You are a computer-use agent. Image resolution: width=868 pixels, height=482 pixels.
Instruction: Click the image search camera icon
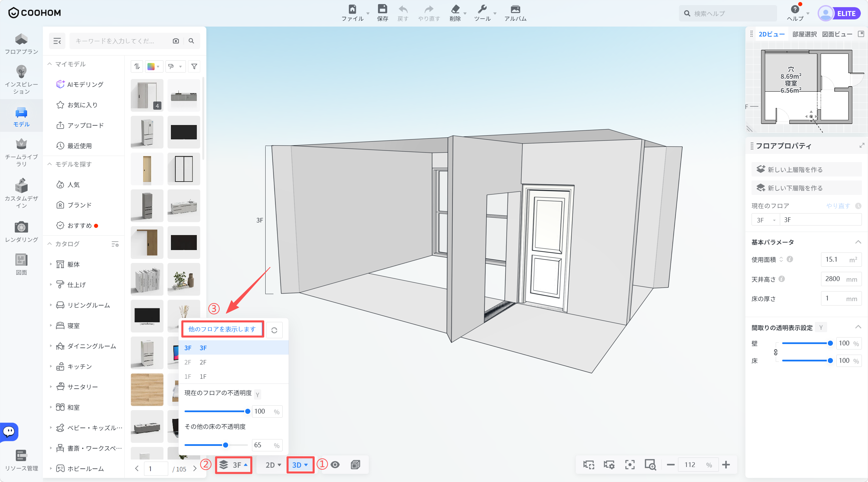[176, 41]
